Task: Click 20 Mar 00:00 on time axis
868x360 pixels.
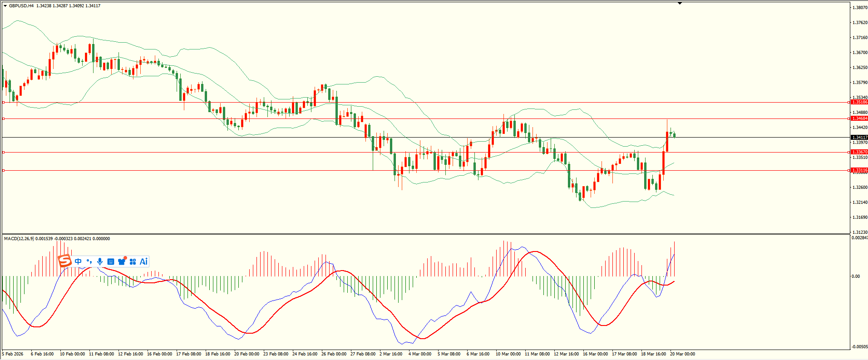Action: tap(682, 354)
